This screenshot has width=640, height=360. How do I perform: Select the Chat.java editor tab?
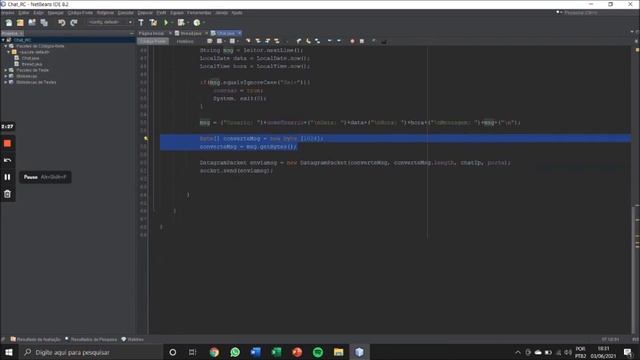click(x=226, y=33)
